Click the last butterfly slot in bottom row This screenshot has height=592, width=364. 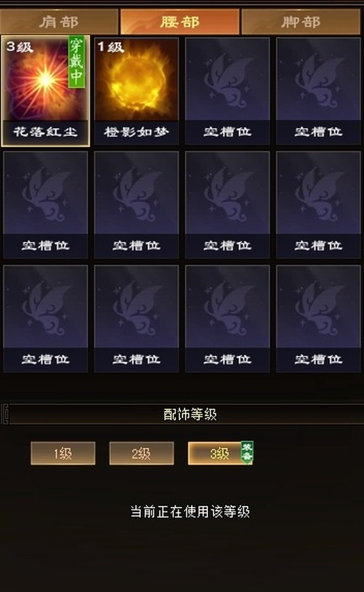[318, 319]
